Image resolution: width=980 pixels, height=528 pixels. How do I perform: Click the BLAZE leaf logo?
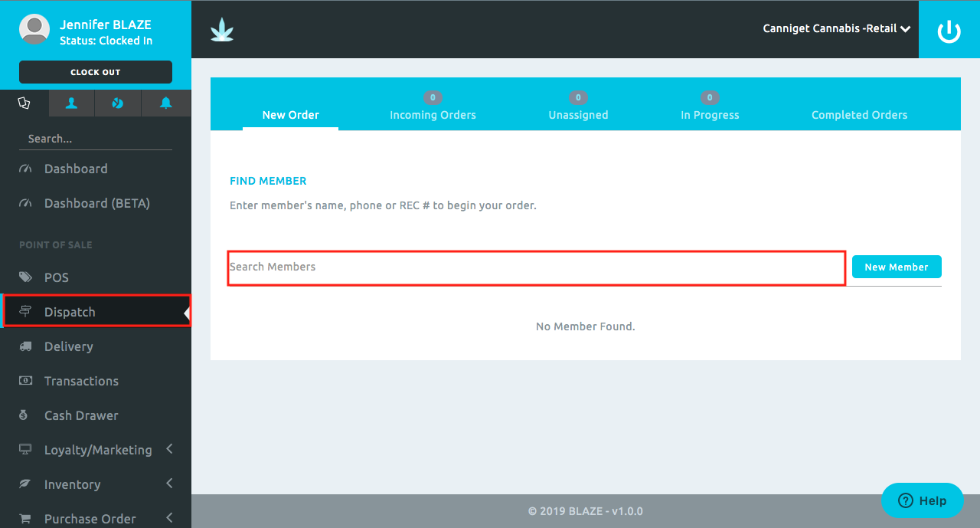[x=222, y=30]
